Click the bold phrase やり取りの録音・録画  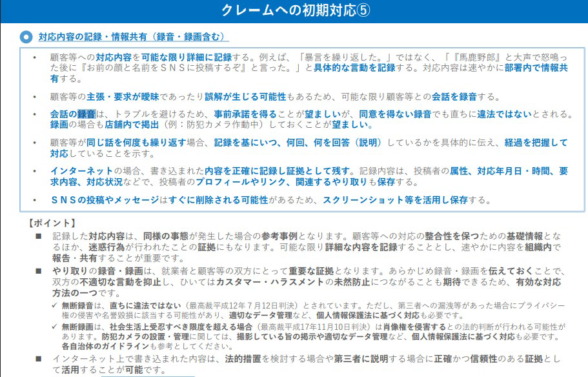(x=97, y=271)
